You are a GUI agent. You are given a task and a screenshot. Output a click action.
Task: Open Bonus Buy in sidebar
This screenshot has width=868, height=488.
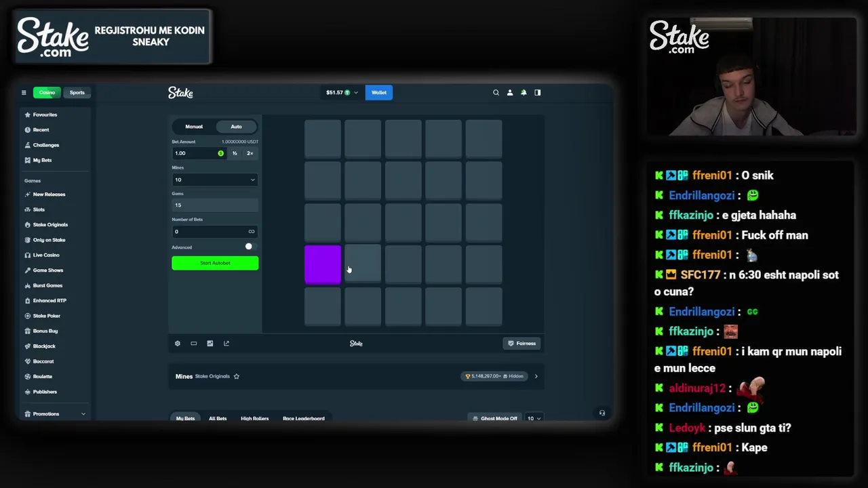(45, 331)
